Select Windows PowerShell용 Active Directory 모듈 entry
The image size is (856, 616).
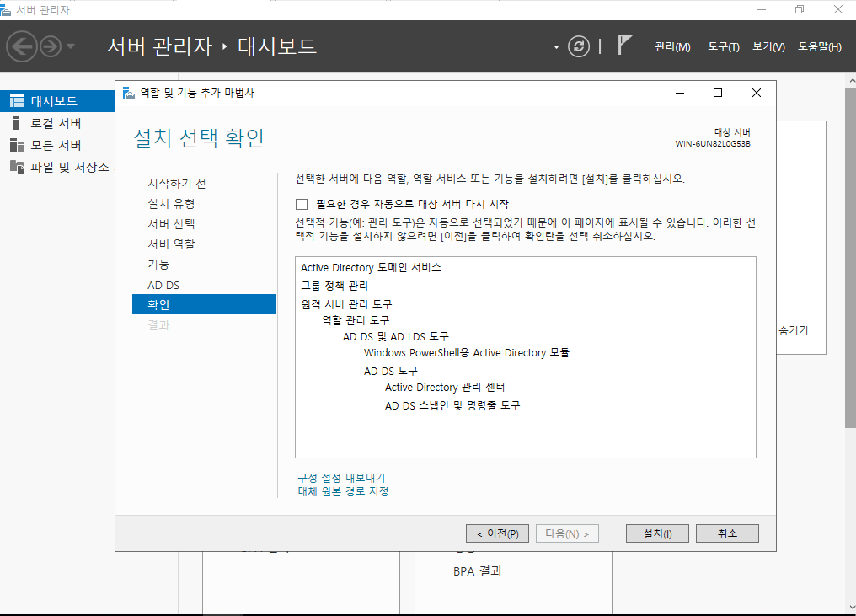467,353
